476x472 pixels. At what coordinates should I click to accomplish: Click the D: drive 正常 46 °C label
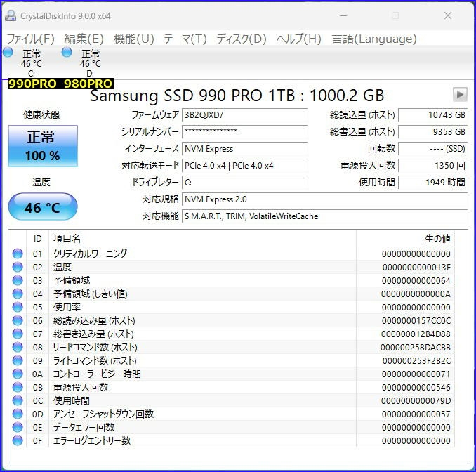(x=90, y=63)
